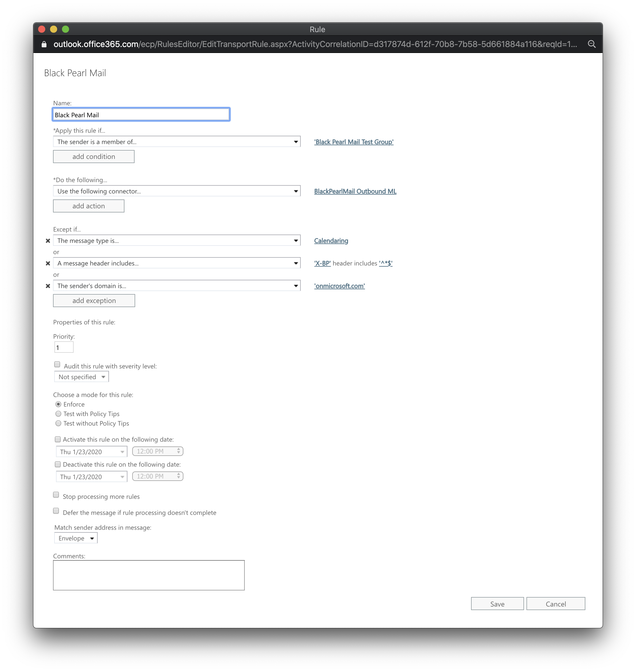Expand the 'Use the following connector' dropdown

177,191
